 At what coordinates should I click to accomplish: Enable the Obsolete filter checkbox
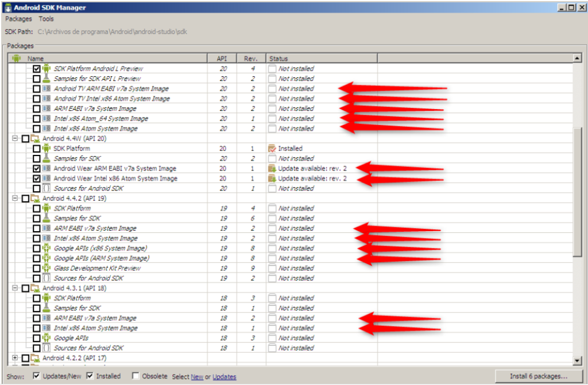coord(136,376)
